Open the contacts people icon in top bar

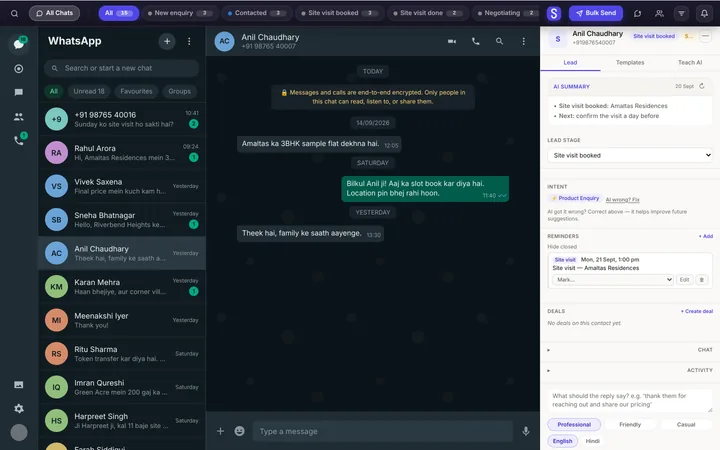coord(659,13)
